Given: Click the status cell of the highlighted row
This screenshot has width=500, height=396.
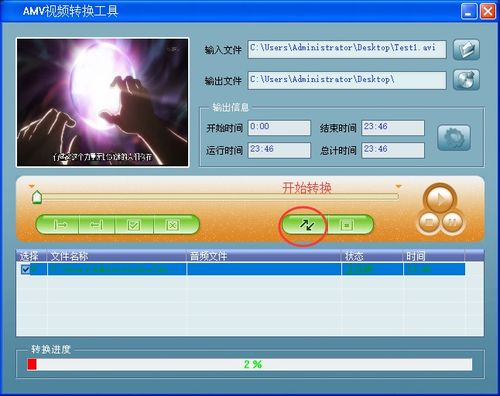Looking at the screenshot, I should [x=372, y=269].
